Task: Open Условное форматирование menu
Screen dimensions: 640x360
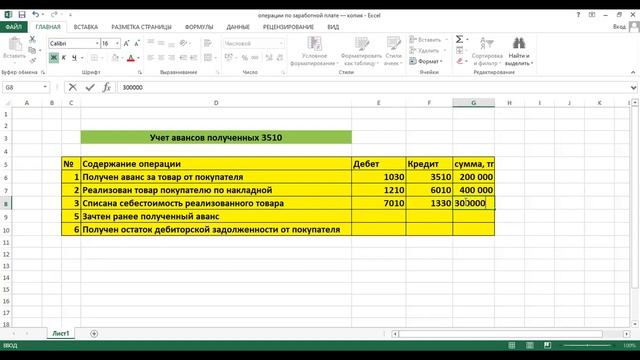Action: [314, 51]
